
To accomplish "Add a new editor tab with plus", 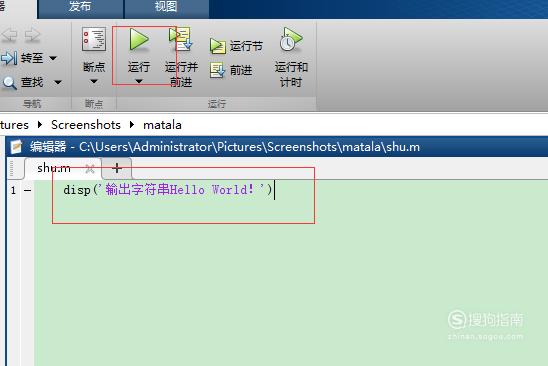I will tap(117, 168).
